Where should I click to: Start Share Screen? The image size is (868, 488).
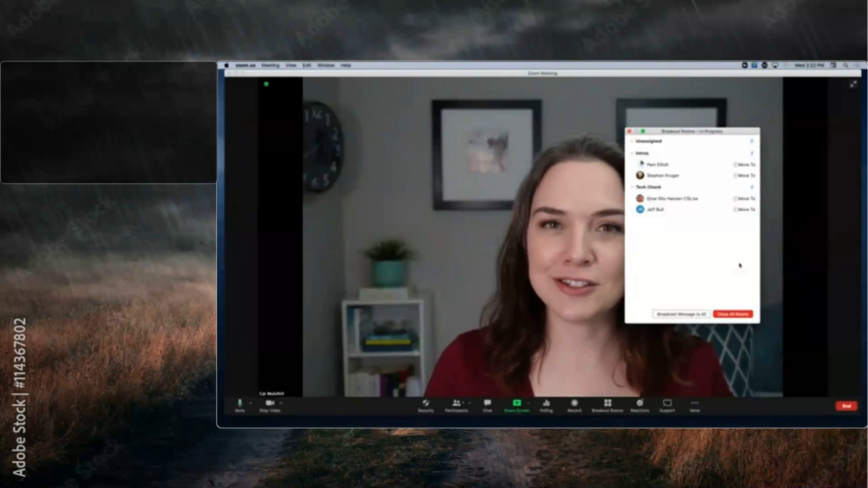coord(517,405)
